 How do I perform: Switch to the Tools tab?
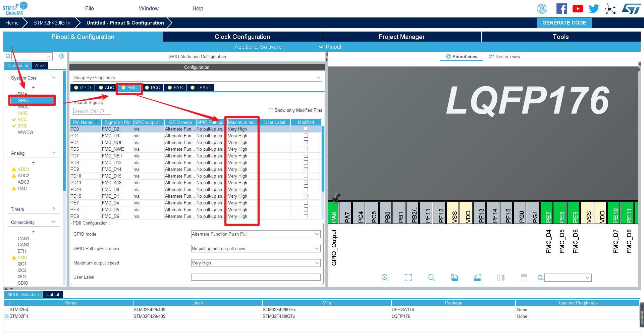561,37
